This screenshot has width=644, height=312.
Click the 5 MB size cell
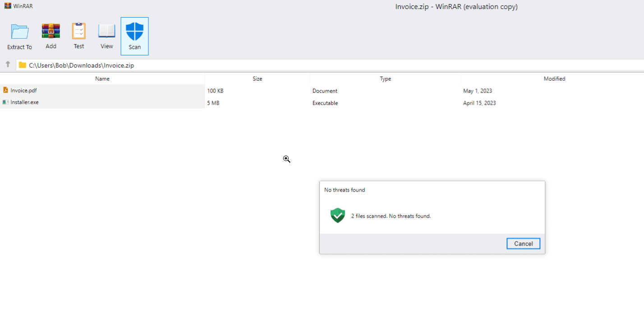(213, 103)
